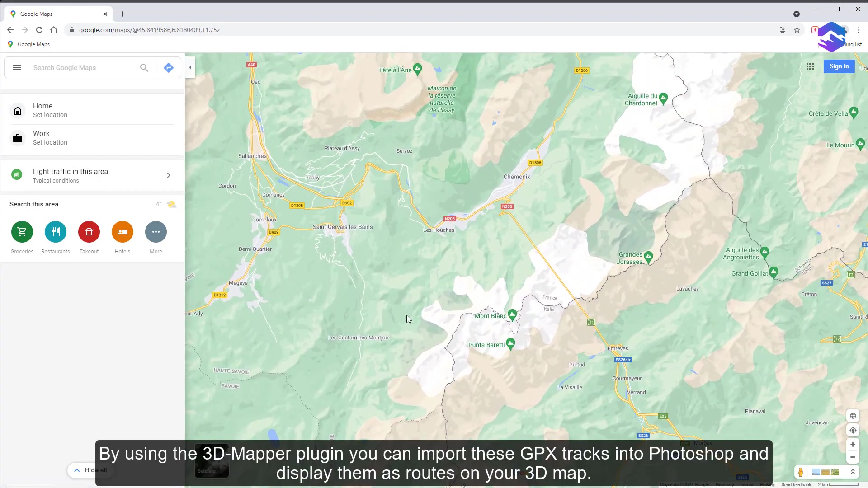Select the Directions icon next to search

pos(168,67)
